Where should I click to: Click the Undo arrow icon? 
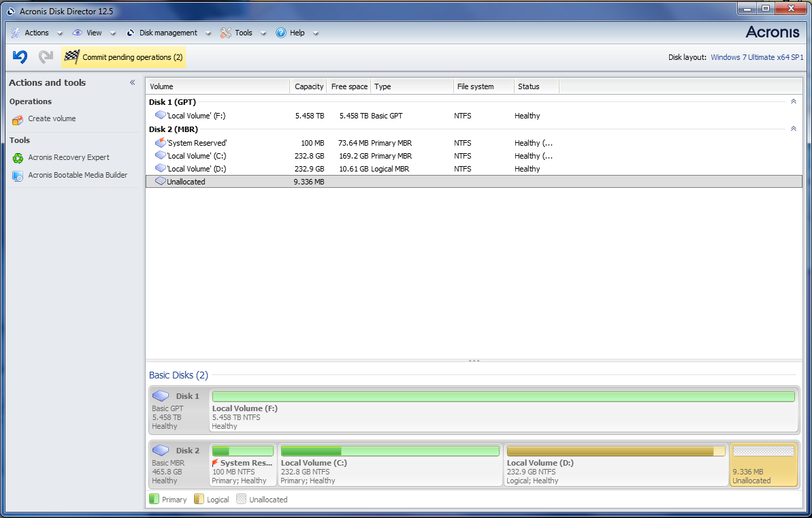(x=20, y=57)
